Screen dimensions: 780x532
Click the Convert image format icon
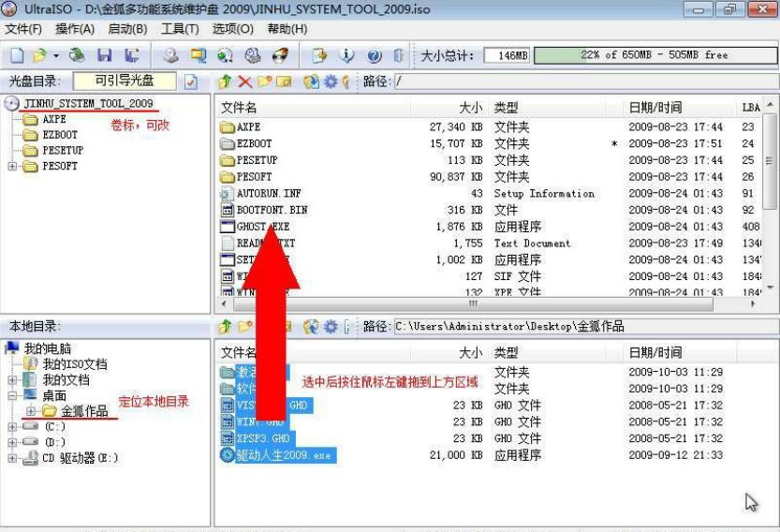[x=199, y=55]
